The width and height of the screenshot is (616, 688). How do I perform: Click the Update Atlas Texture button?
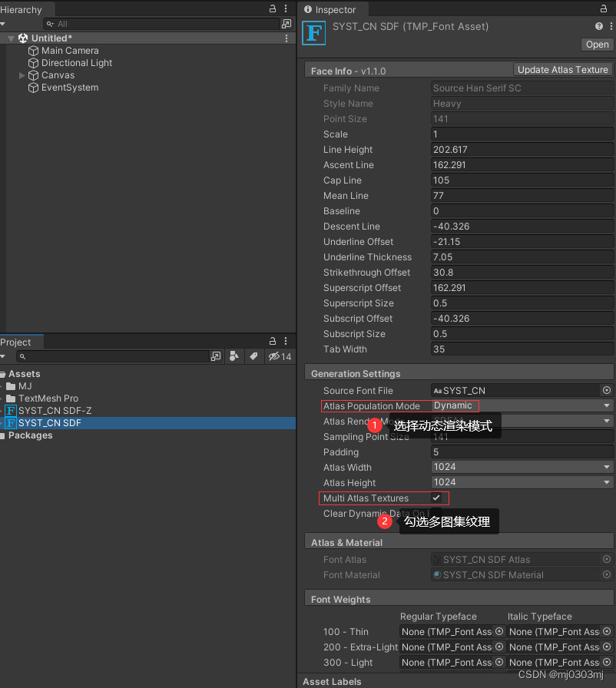[562, 69]
